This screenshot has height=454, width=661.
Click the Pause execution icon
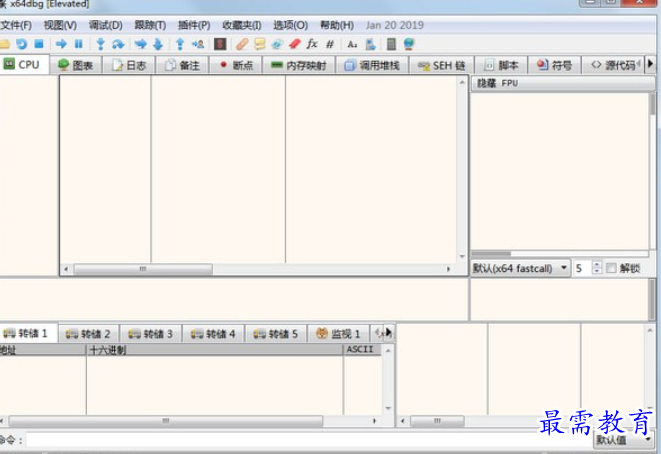point(78,44)
